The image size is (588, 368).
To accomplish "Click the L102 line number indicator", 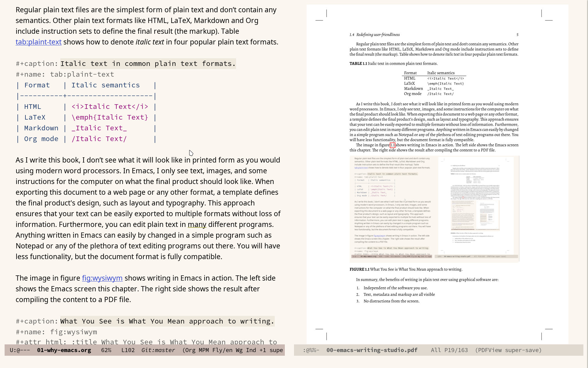I will [x=128, y=350].
